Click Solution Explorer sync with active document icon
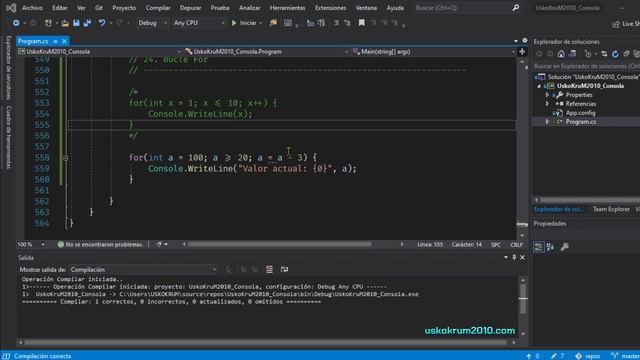The width and height of the screenshot is (640, 360). click(x=604, y=54)
